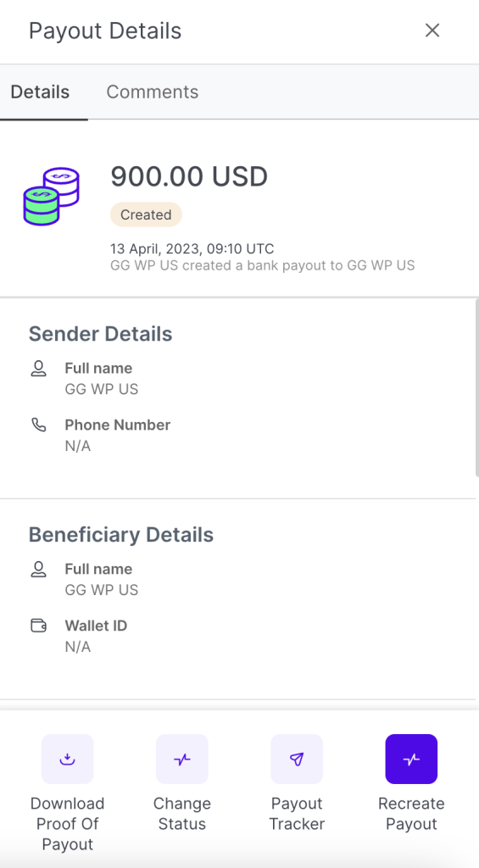Switch to the Comments tab
Image resolution: width=479 pixels, height=868 pixels.
click(153, 92)
